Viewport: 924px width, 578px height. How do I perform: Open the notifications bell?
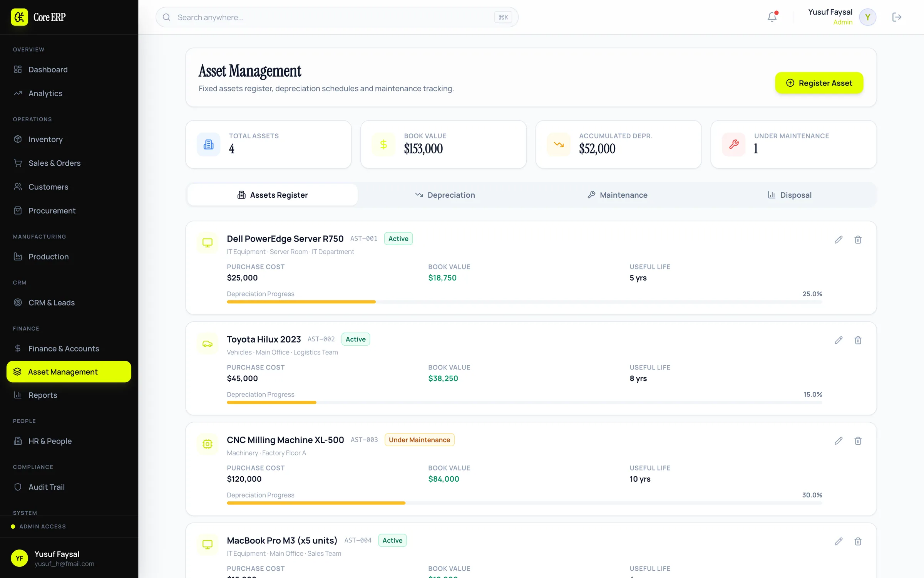click(772, 17)
